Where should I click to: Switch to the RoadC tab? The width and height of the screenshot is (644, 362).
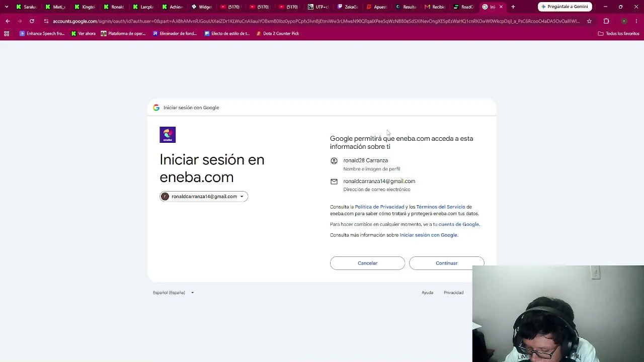pyautogui.click(x=464, y=7)
